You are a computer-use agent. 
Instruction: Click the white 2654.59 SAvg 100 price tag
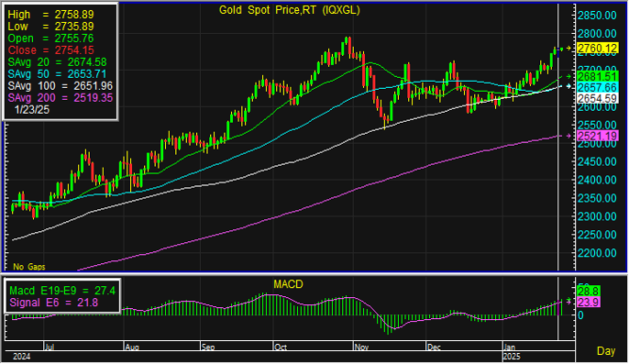pyautogui.click(x=597, y=98)
